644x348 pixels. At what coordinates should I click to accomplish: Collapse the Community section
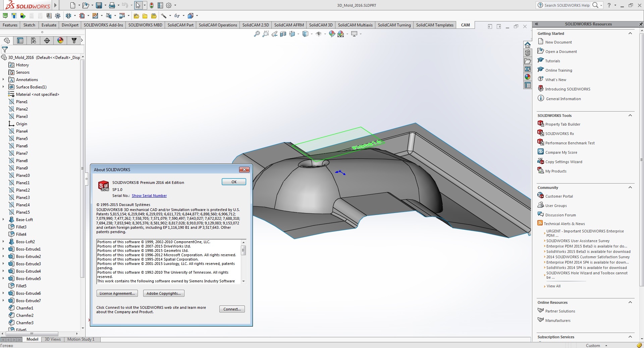click(630, 188)
